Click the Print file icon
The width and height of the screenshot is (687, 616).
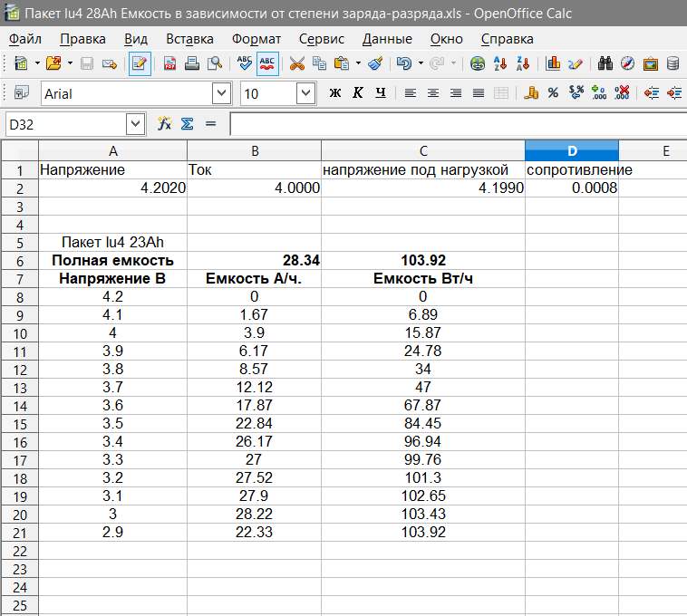pos(192,64)
